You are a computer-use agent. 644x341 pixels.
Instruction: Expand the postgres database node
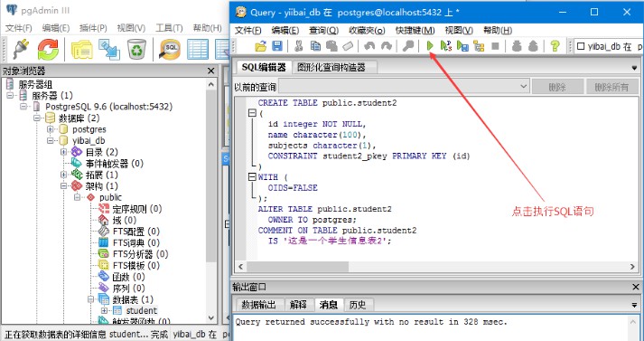pos(50,129)
